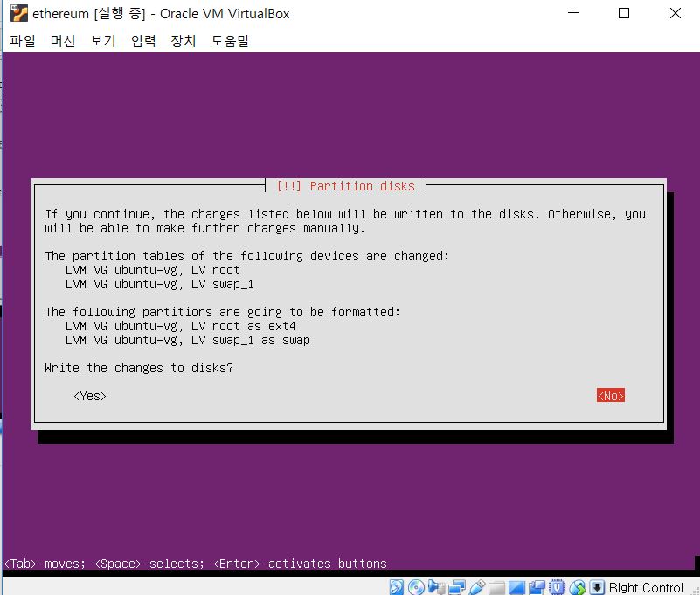Open the 도움말 menu

(230, 41)
